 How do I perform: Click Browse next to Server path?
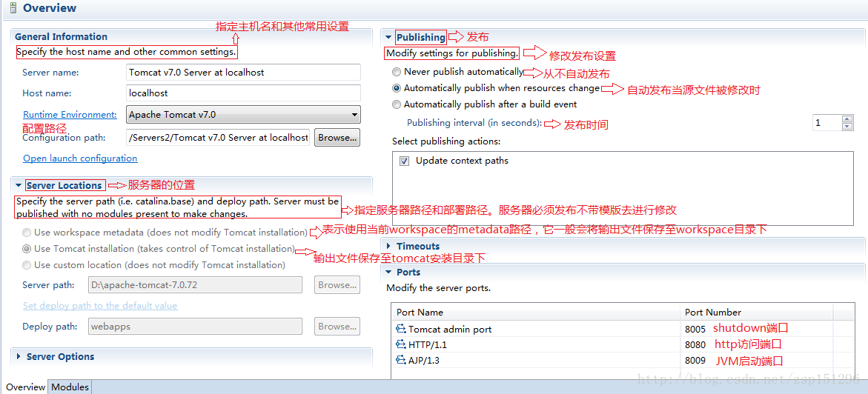337,285
